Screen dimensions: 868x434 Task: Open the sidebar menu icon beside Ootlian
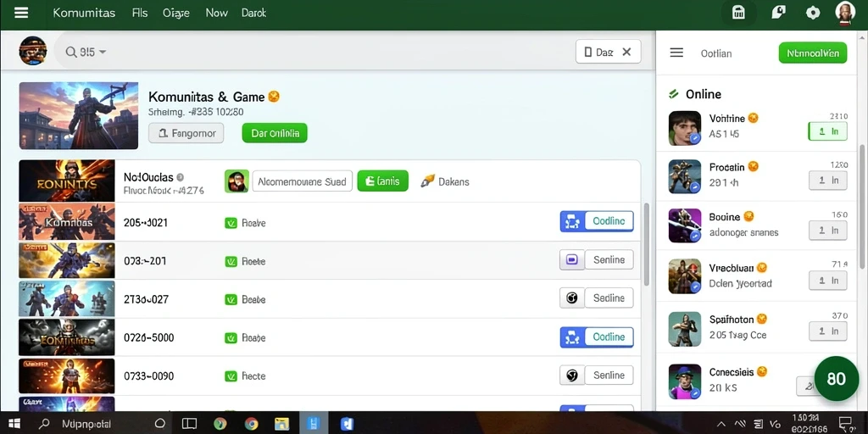676,53
